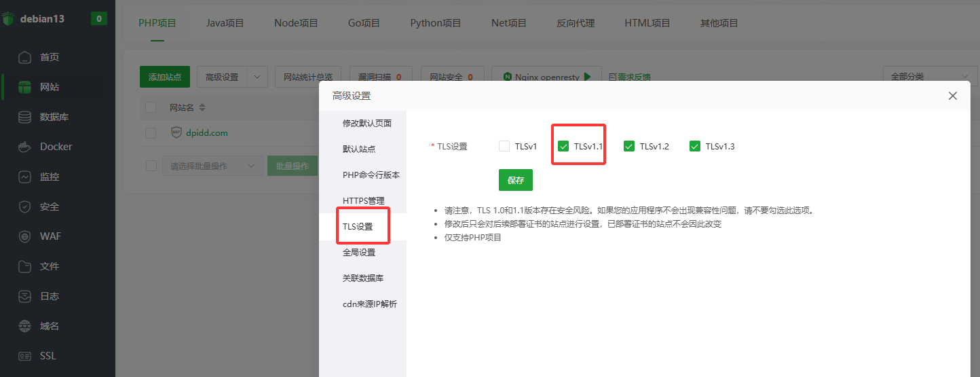Open the SSL certificate icon in sidebar
This screenshot has height=377, width=980.
pos(25,356)
